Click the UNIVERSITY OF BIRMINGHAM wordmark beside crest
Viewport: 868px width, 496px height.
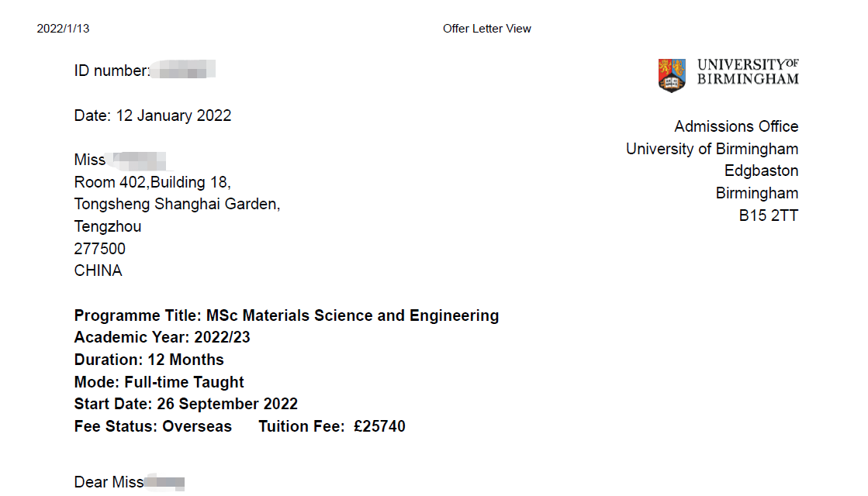click(x=748, y=71)
